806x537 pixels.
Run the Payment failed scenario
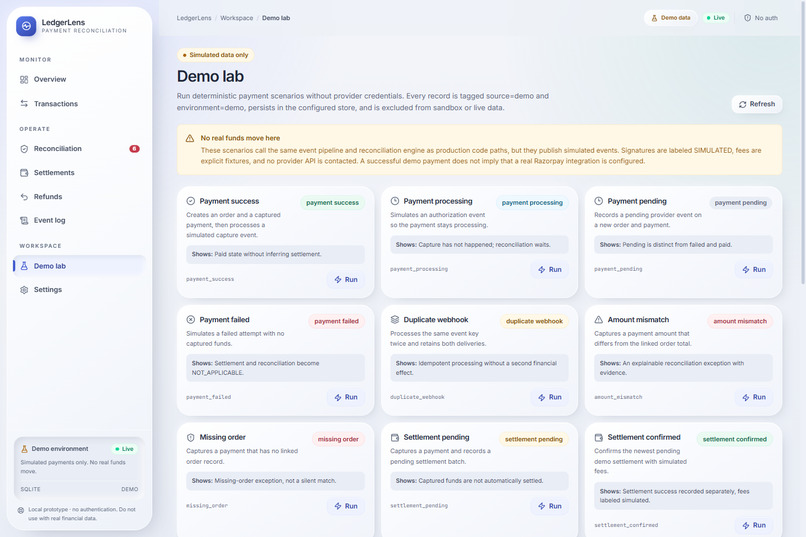346,397
